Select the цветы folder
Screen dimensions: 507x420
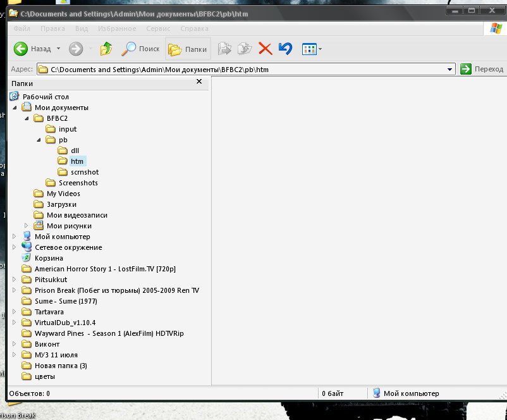tap(45, 376)
